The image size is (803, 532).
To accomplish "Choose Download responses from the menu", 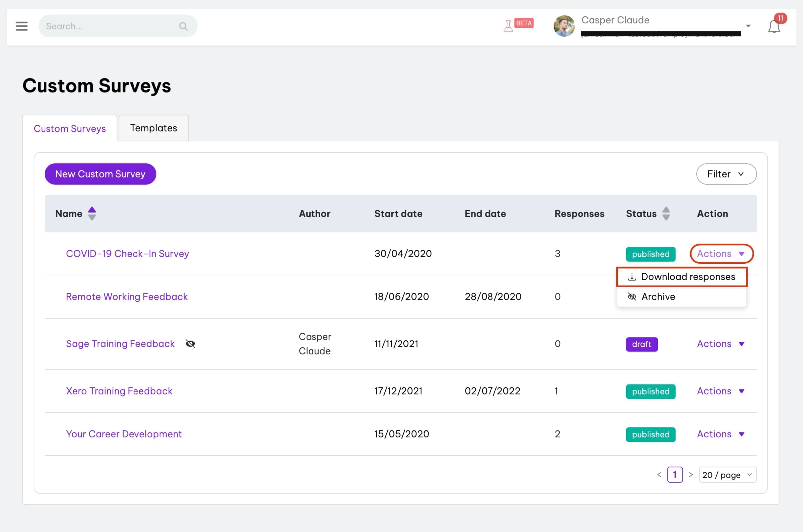I will [x=682, y=277].
